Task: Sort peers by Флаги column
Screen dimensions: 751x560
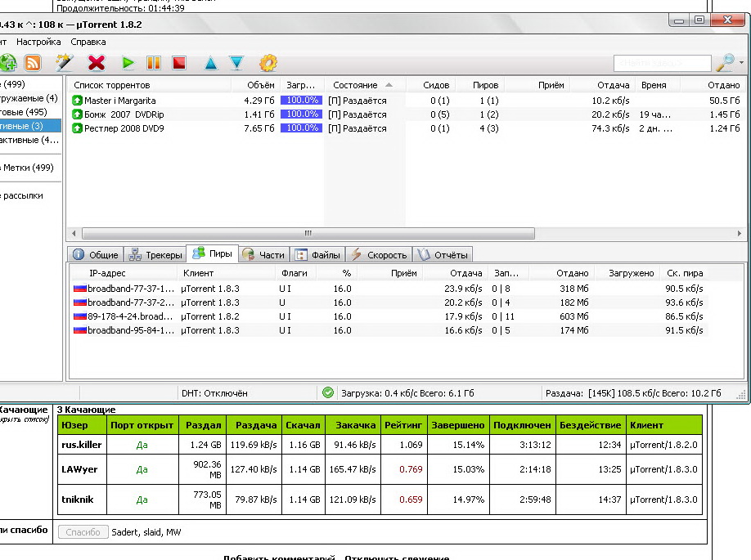Action: pos(295,273)
